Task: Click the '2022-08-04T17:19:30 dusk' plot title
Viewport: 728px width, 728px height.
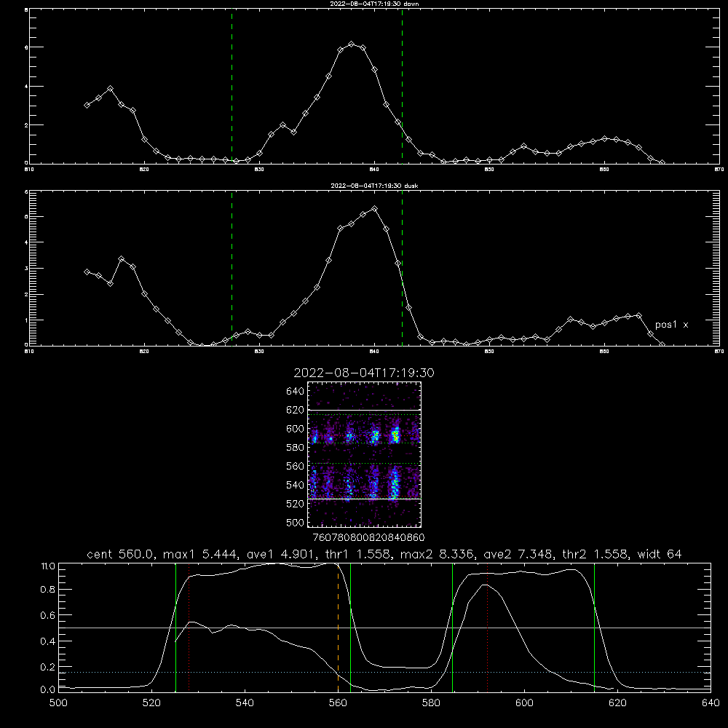Action: 374,186
